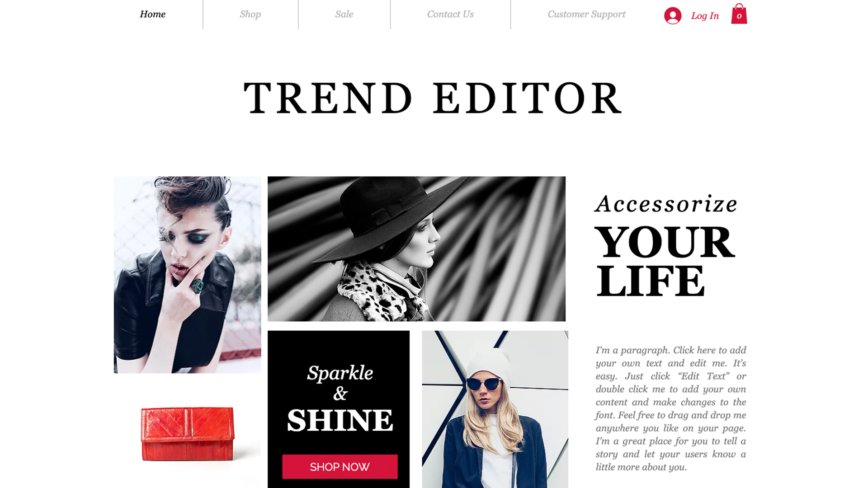Open the white beanie sunglasses photo
The height and width of the screenshot is (488, 868).
pyautogui.click(x=495, y=409)
